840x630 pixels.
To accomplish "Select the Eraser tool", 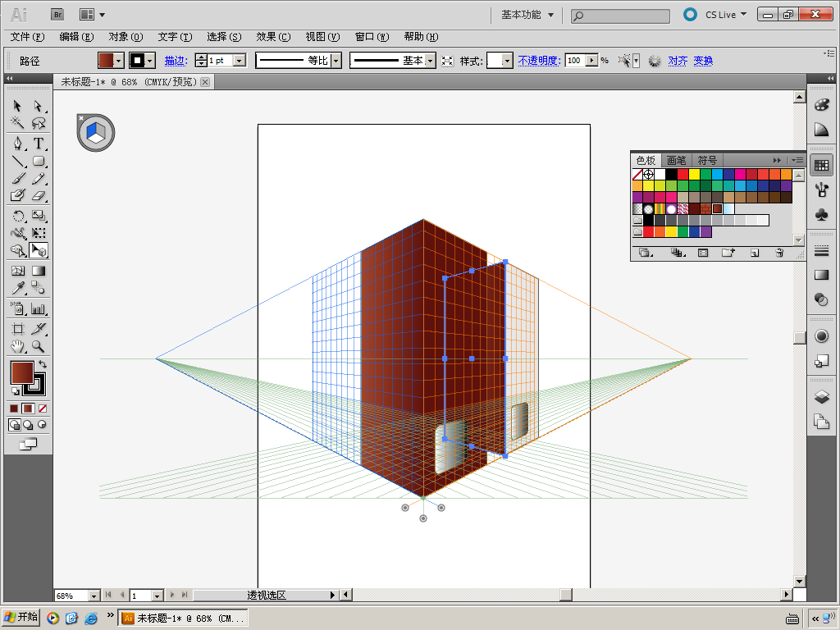I will (38, 195).
